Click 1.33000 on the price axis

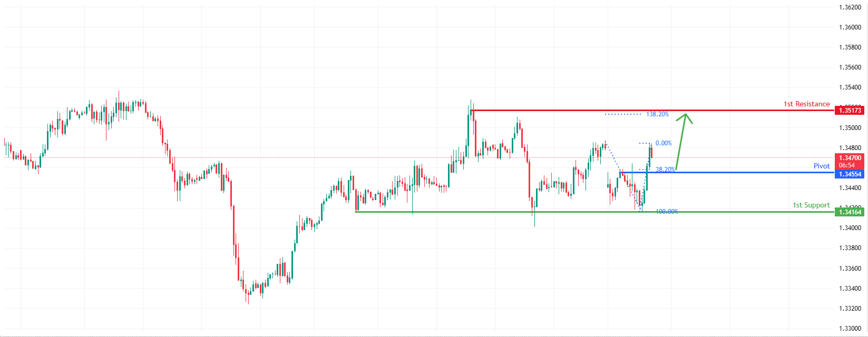tap(850, 329)
